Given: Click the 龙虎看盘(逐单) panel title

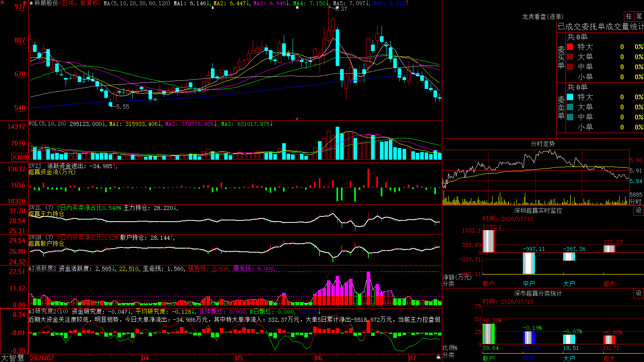Looking at the screenshot, I should (x=543, y=16).
